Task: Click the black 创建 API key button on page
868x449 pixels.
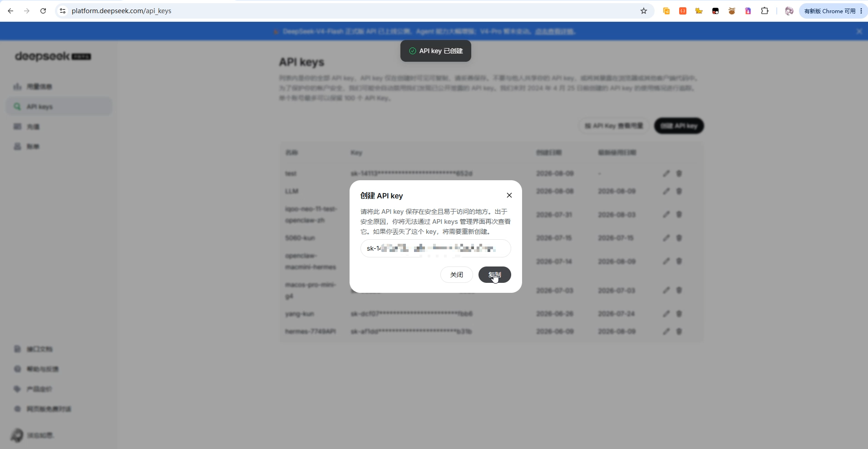Action: tap(679, 126)
